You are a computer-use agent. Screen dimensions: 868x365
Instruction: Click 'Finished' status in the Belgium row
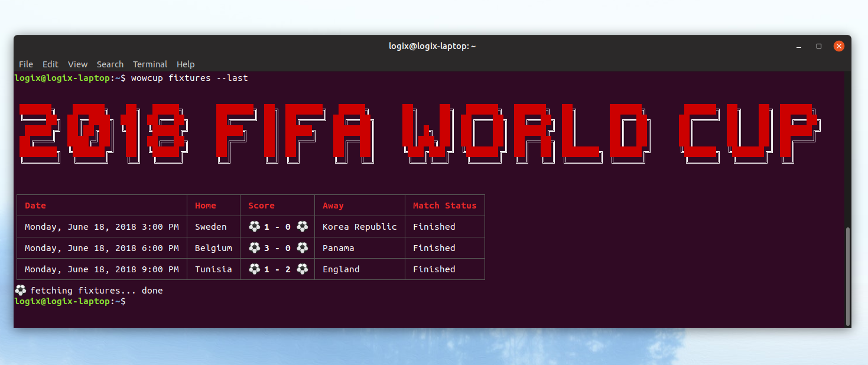(434, 248)
